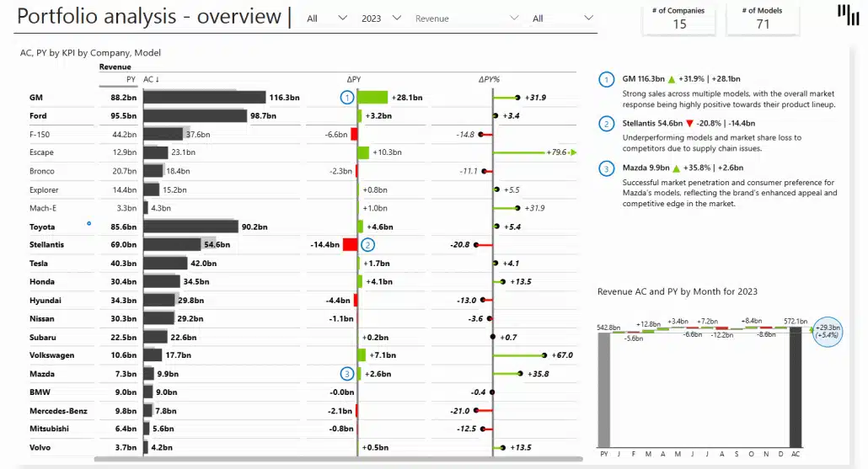Click the dark AC bar in monthly waterfall chart
Viewport: 868px width, 469px height.
tap(795, 387)
